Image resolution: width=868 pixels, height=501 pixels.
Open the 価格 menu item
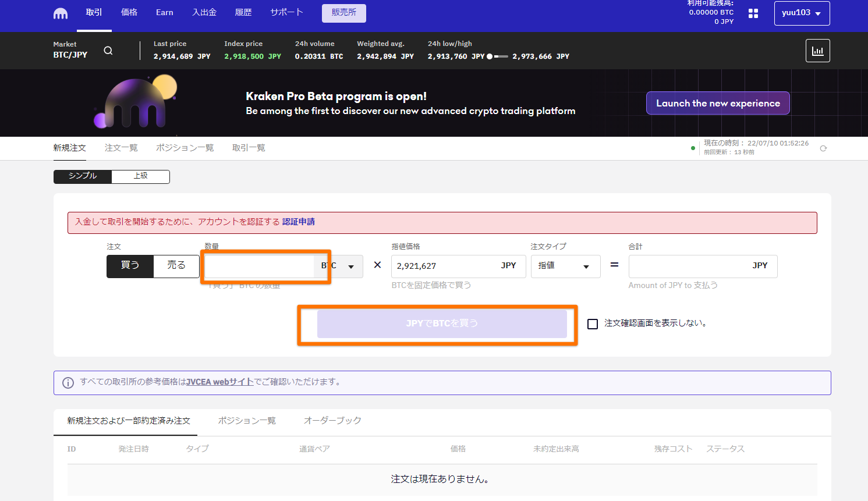click(129, 12)
